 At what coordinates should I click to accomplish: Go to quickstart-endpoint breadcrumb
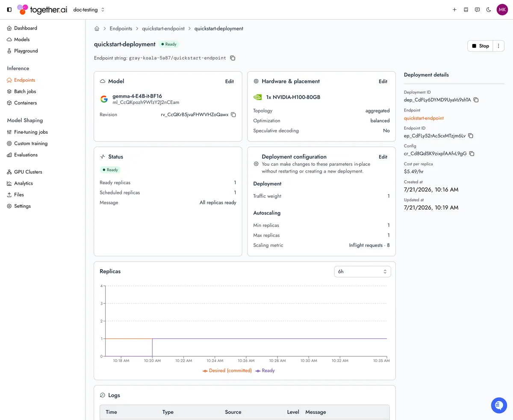coord(163,29)
